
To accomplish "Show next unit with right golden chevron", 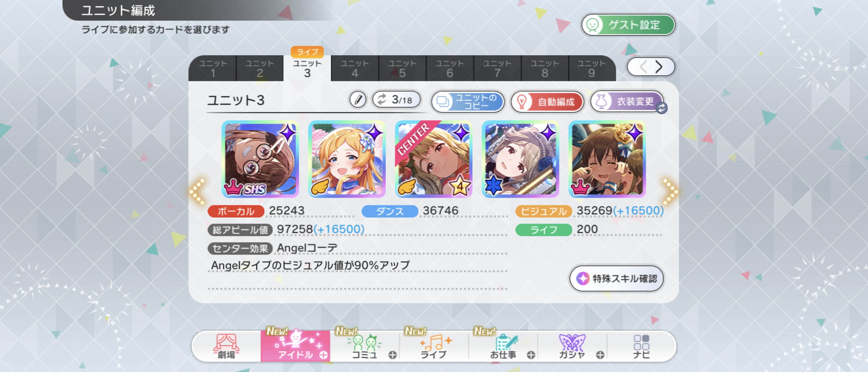I will coord(670,192).
